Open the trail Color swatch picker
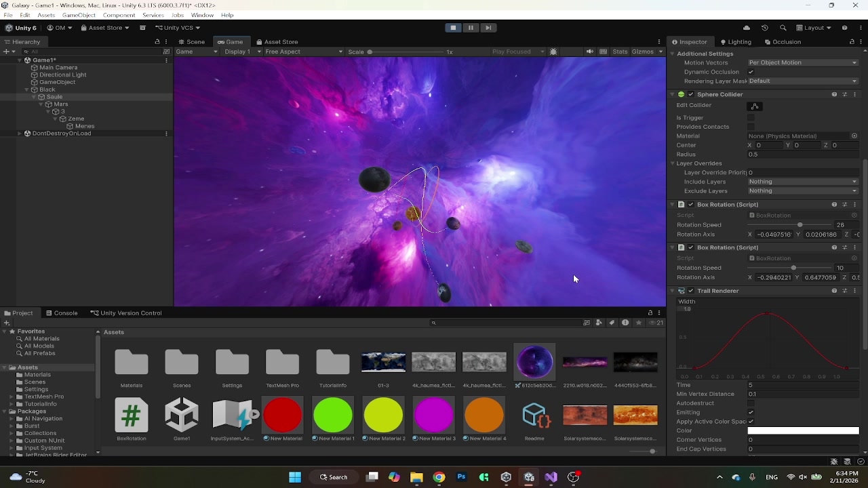Image resolution: width=868 pixels, height=488 pixels. point(803,430)
